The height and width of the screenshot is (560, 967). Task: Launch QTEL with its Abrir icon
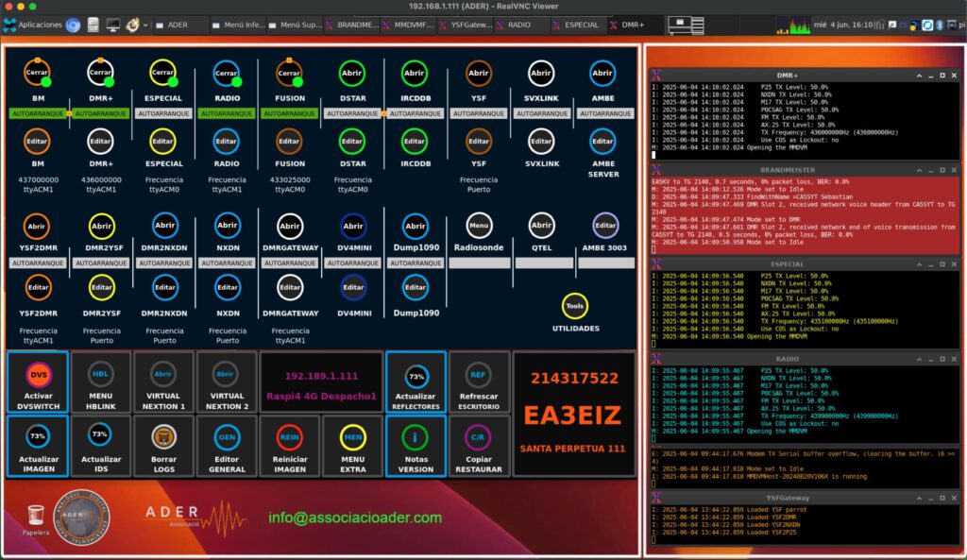pyautogui.click(x=541, y=226)
